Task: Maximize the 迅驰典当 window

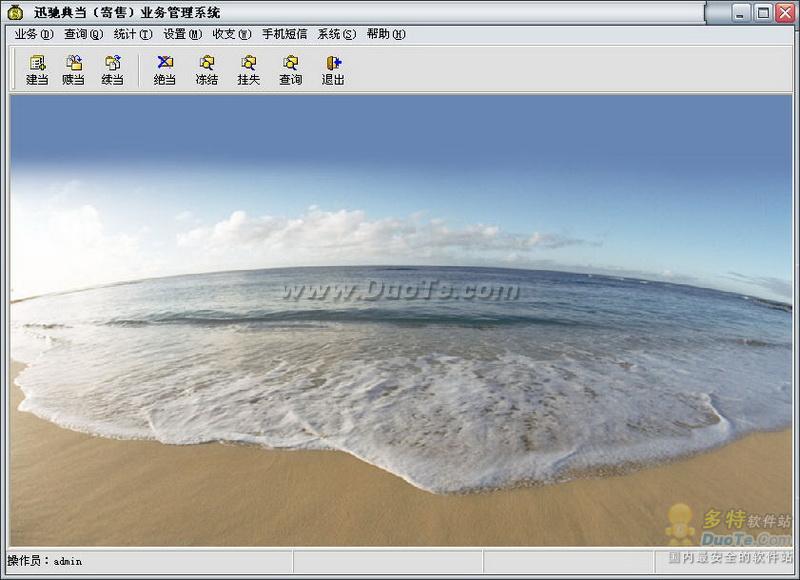Action: click(763, 13)
